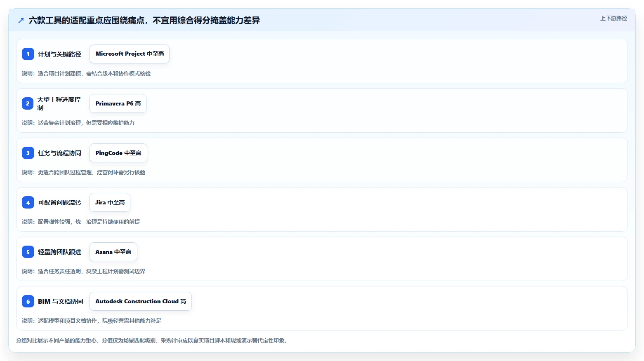Click the number 4 badge

28,202
